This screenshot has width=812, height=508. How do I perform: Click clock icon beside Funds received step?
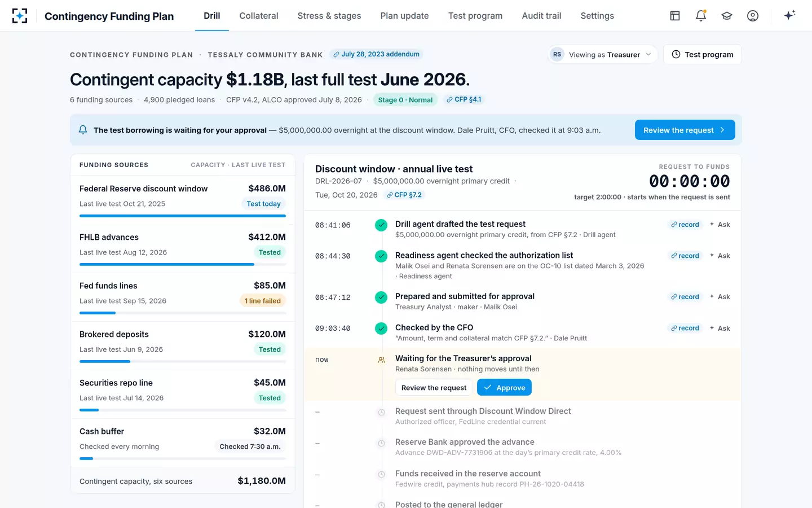click(381, 475)
